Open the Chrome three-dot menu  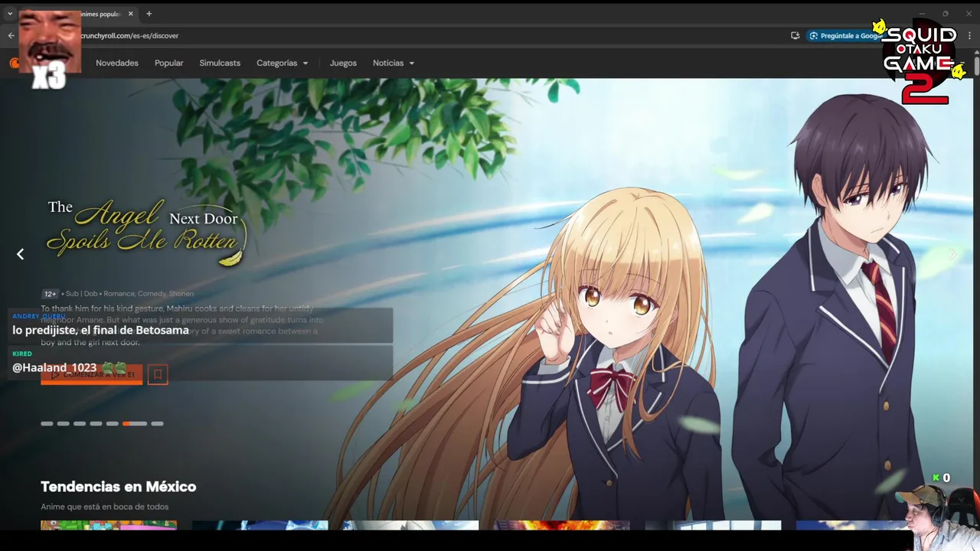point(968,35)
